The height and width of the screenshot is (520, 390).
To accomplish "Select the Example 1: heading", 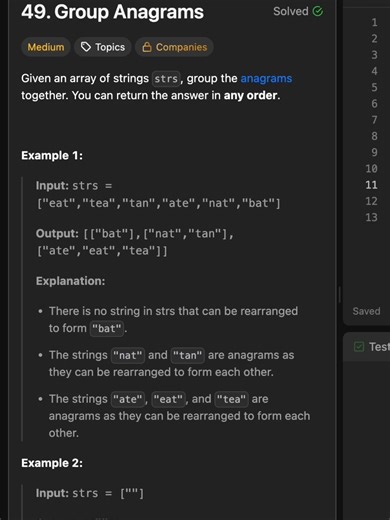I will point(52,156).
